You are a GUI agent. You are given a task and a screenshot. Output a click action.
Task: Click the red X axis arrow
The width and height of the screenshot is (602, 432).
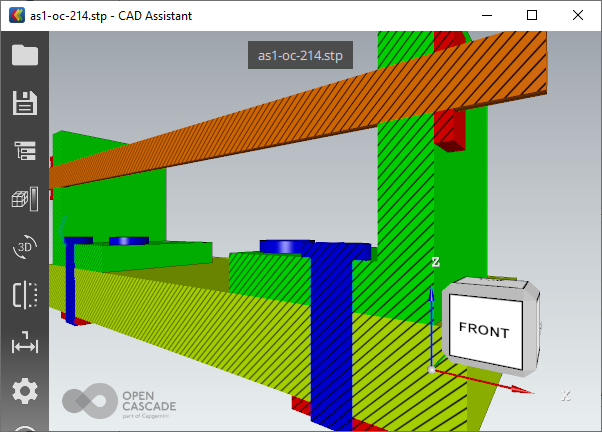pos(480,379)
